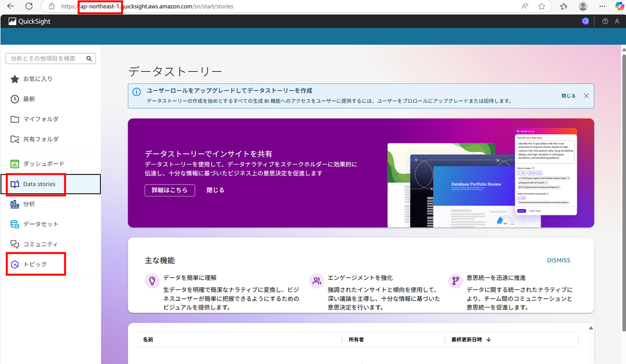Click the トピック hexagon icon
This screenshot has width=626, height=364.
pyautogui.click(x=15, y=264)
